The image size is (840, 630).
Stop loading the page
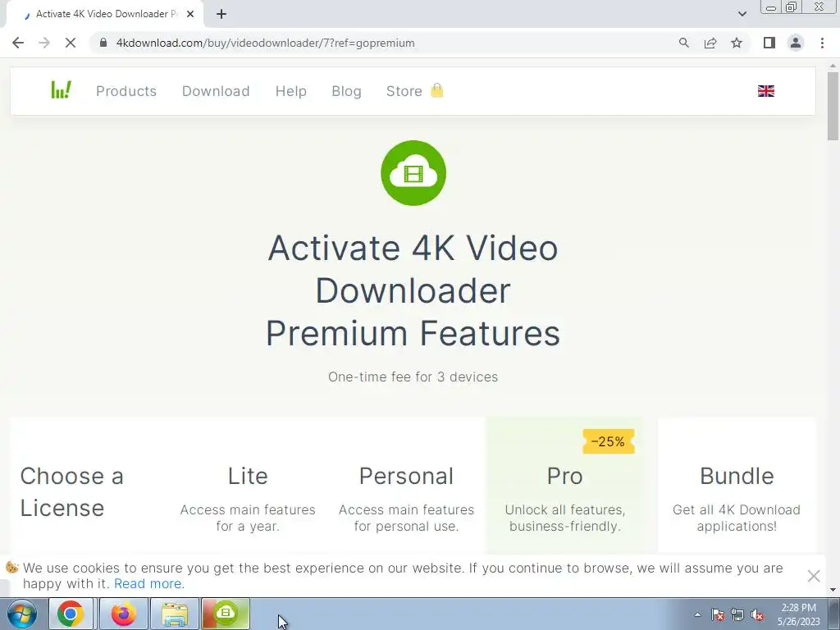[71, 43]
